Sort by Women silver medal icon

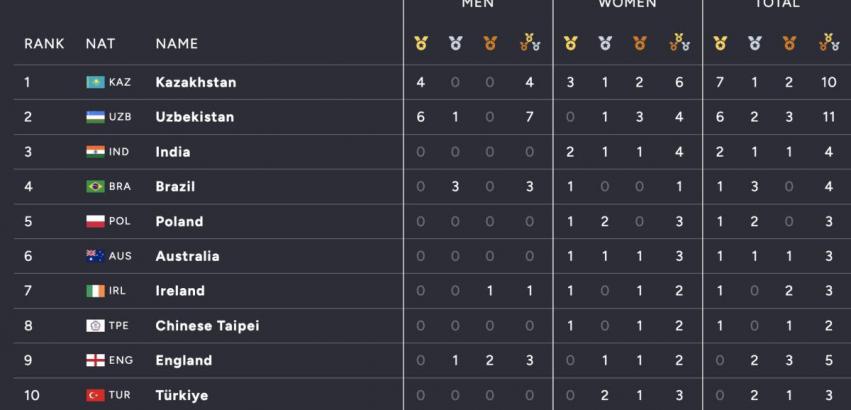(x=605, y=43)
